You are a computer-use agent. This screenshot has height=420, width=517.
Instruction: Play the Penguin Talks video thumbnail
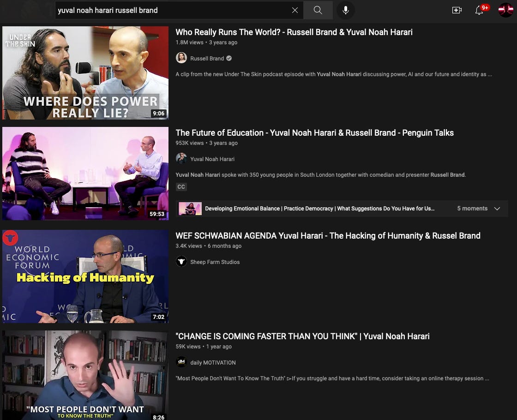point(85,174)
